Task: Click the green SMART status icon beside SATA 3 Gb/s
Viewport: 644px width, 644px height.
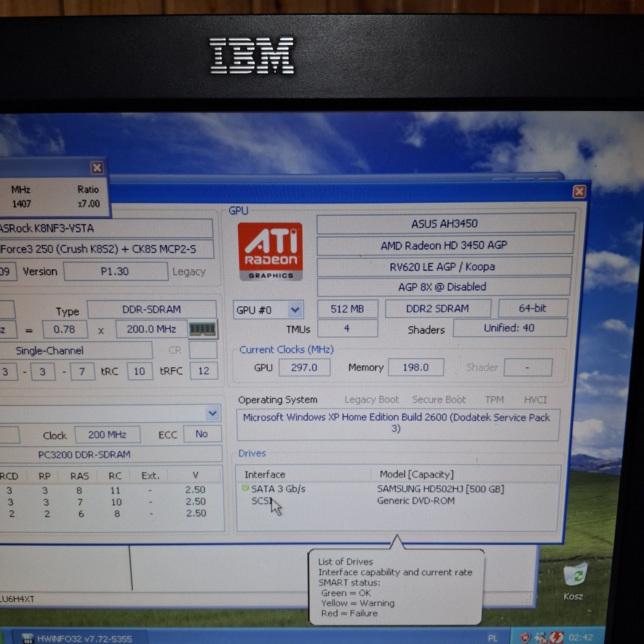Action: pyautogui.click(x=245, y=488)
